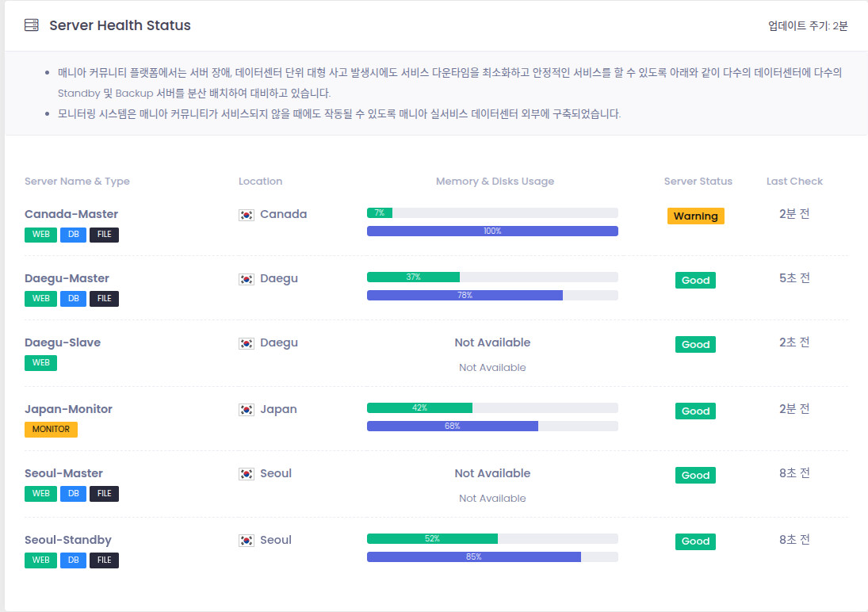Click the FILE badge under Seoul-Standby
This screenshot has height=612, width=868.
(104, 560)
